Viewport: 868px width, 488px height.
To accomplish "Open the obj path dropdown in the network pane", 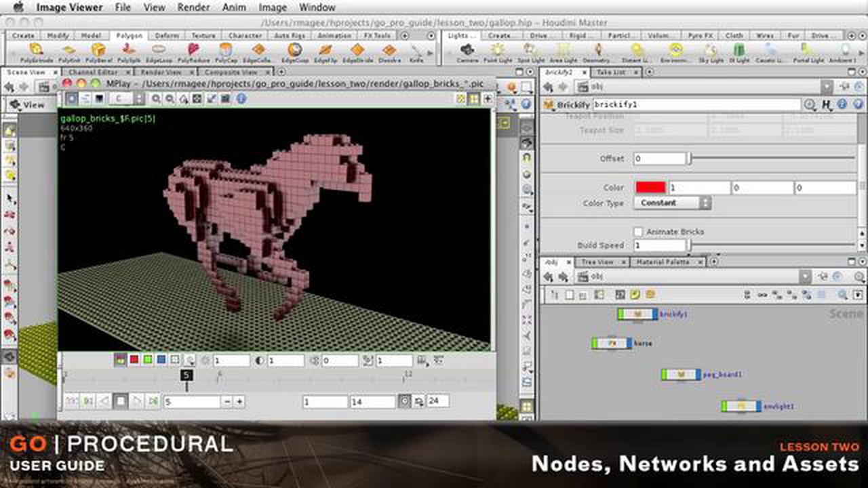I will tap(806, 277).
